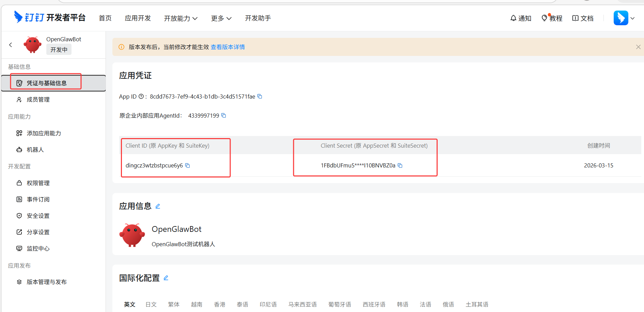The image size is (644, 312).
Task: Click the 版本管理与发布 layers icon
Action: tap(19, 282)
